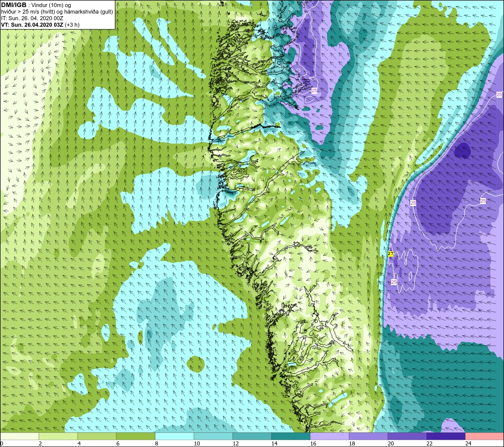504x447 pixels.
Task: Pick the dark indigo 22–24 m/s legend swatch
Action: (x=446, y=436)
